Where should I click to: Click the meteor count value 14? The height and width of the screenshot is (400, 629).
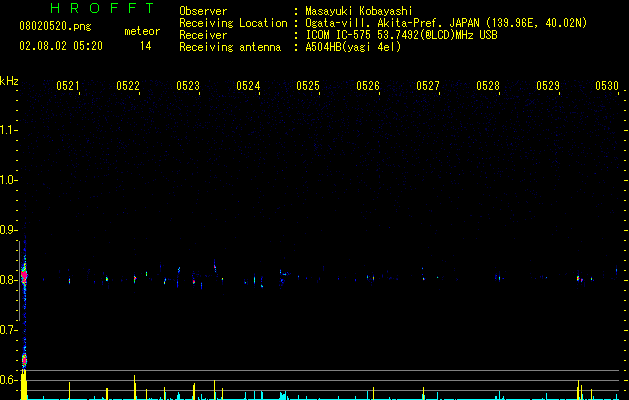146,46
